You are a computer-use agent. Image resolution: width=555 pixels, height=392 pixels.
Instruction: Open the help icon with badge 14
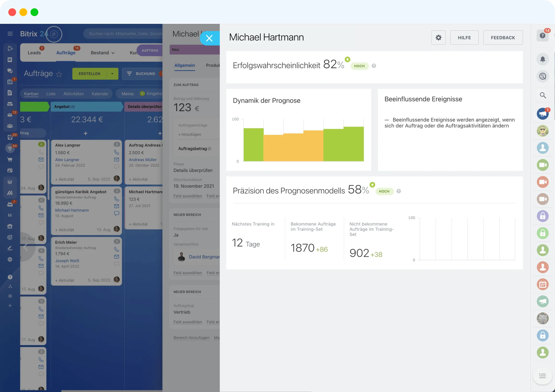click(543, 35)
